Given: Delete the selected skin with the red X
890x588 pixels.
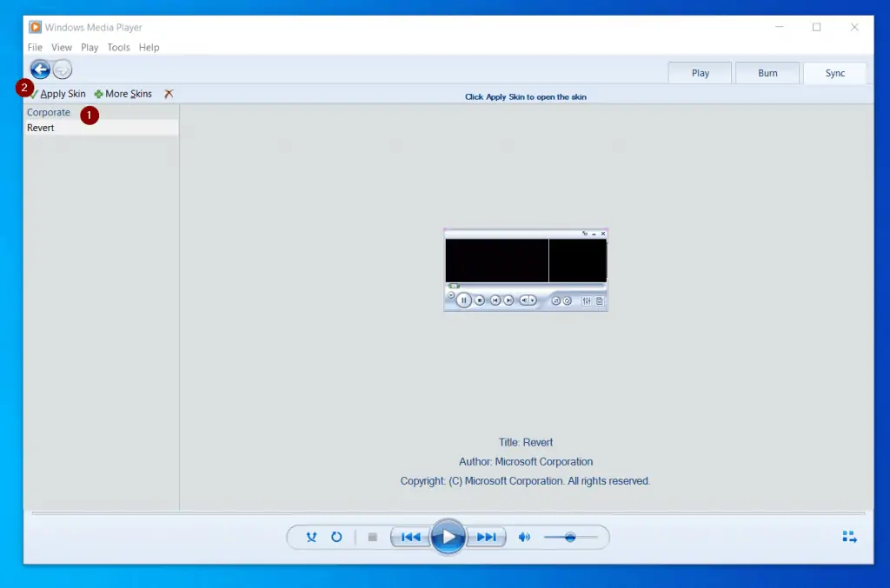Looking at the screenshot, I should coord(169,93).
